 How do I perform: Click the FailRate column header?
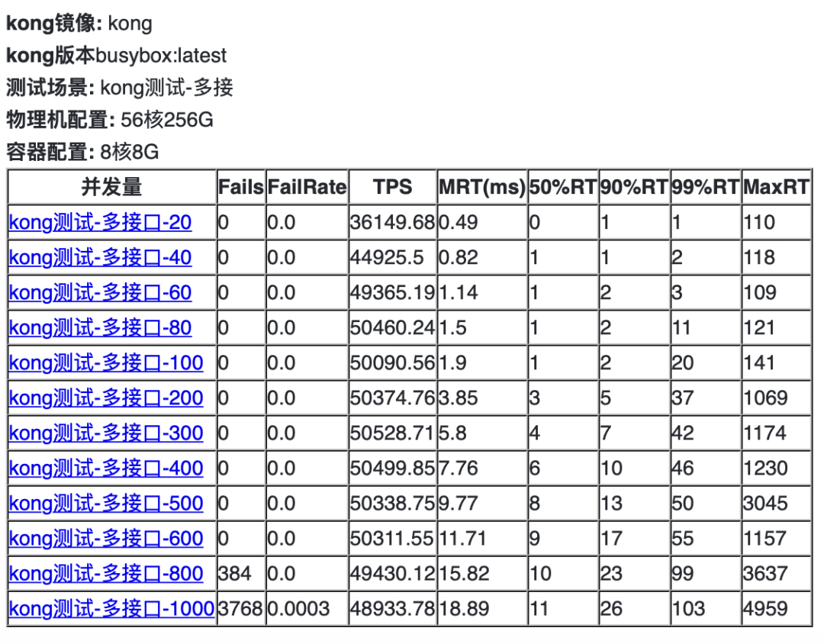307,187
